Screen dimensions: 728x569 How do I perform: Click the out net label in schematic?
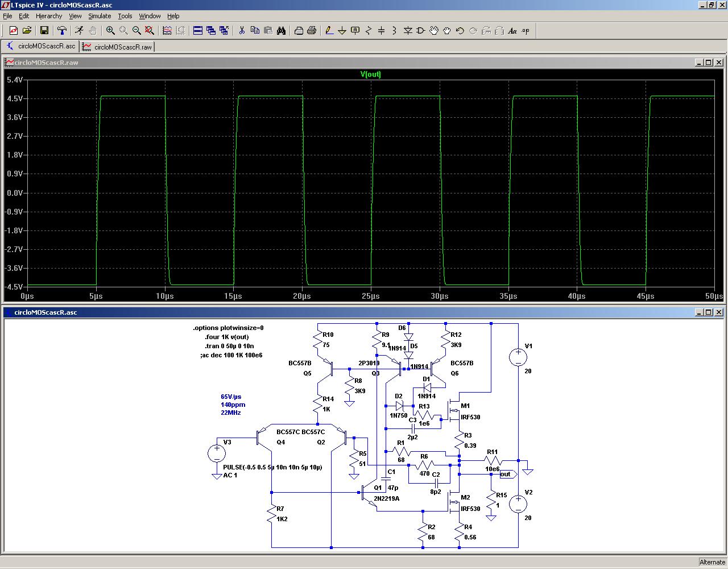point(506,474)
